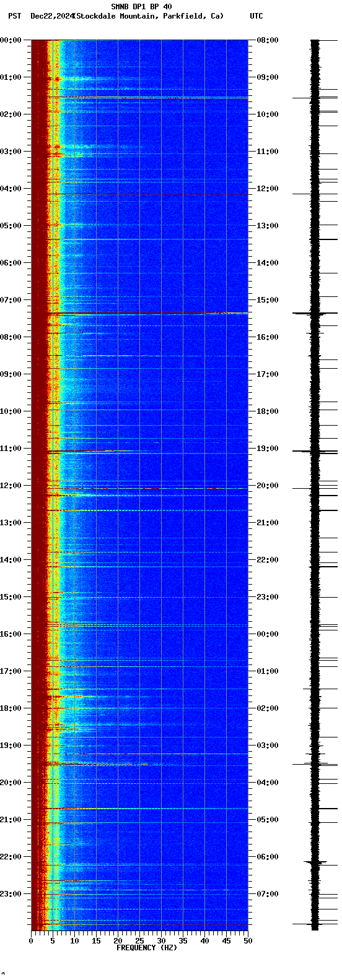
Task: Click the PST time label "22:00"
Action: pos(11,857)
